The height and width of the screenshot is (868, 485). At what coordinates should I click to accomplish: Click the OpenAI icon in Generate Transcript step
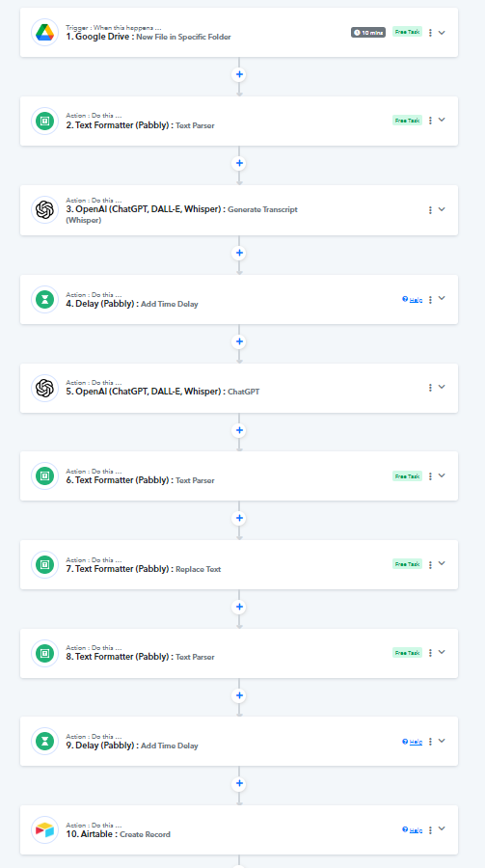click(44, 210)
